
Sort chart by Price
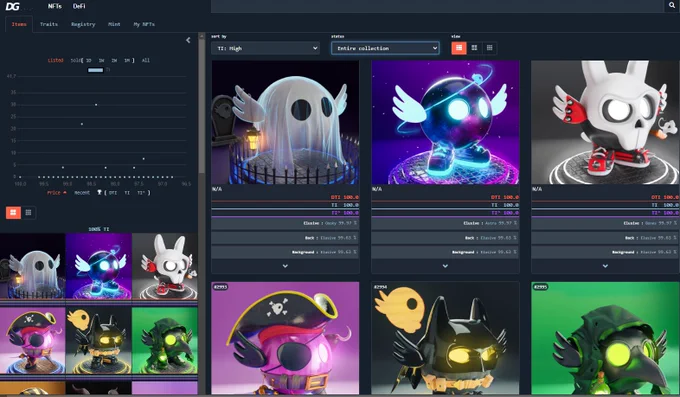tap(56, 193)
